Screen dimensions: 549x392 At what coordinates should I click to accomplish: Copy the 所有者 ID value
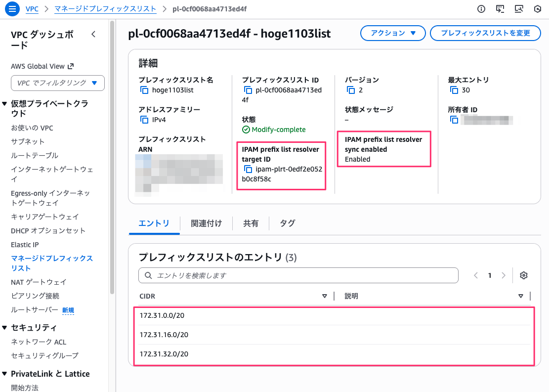[454, 120]
